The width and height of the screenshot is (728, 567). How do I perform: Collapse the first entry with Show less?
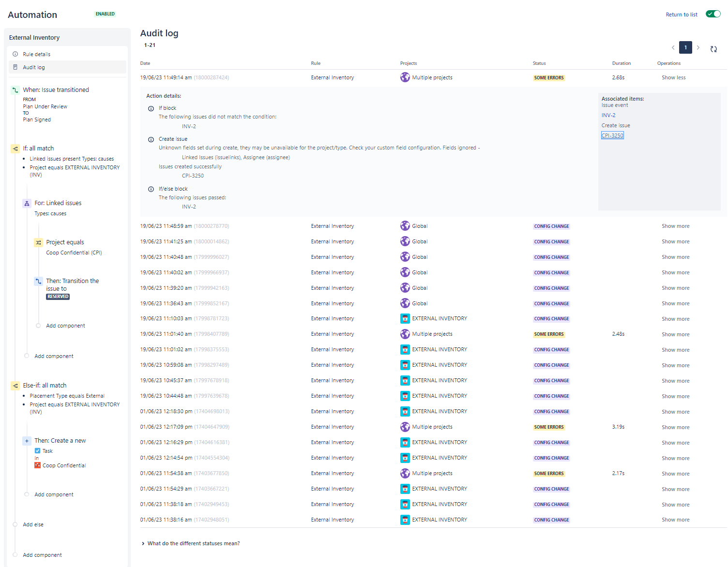click(x=673, y=77)
